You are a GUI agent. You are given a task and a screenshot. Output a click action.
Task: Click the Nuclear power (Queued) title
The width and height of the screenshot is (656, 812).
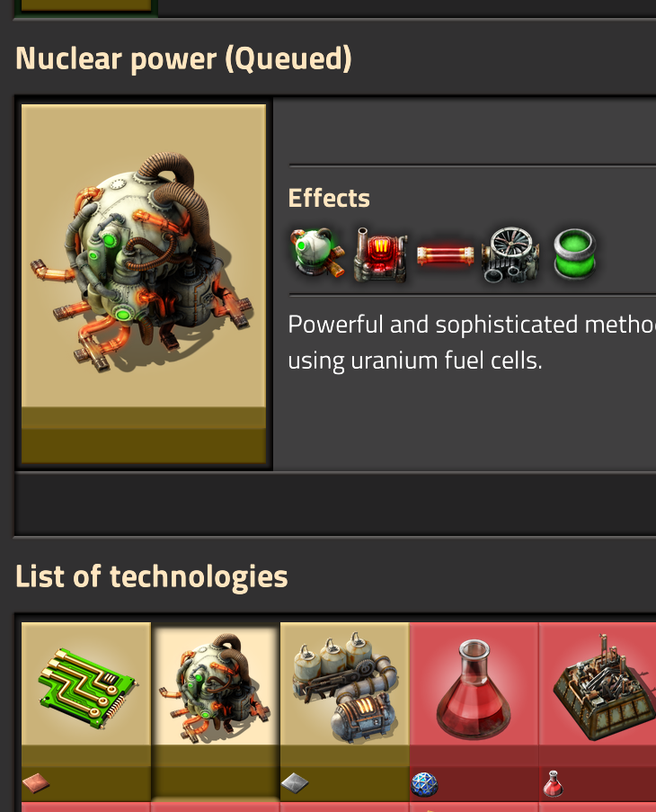(183, 58)
